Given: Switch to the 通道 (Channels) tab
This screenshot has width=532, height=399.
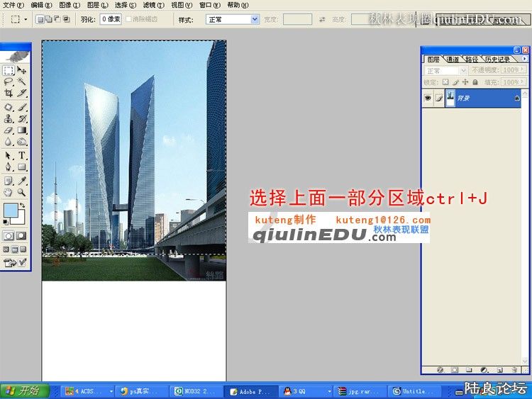Looking at the screenshot, I should coord(453,60).
